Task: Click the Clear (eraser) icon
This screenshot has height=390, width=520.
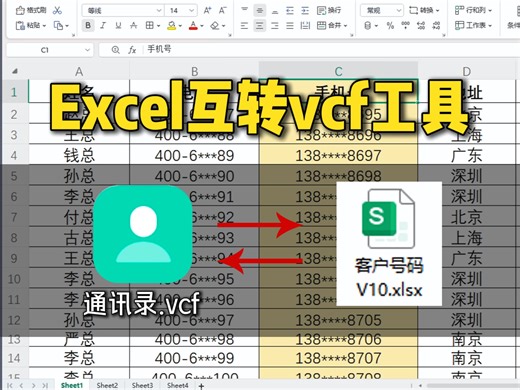Action: (215, 25)
